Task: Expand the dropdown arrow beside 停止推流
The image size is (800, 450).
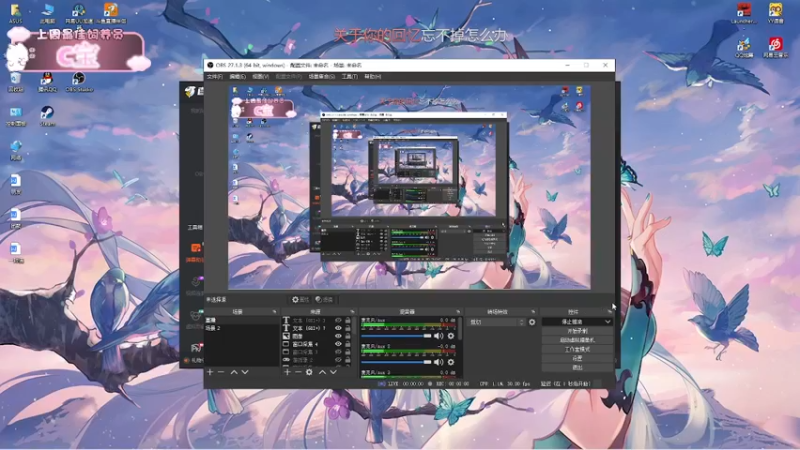Action: pos(608,322)
